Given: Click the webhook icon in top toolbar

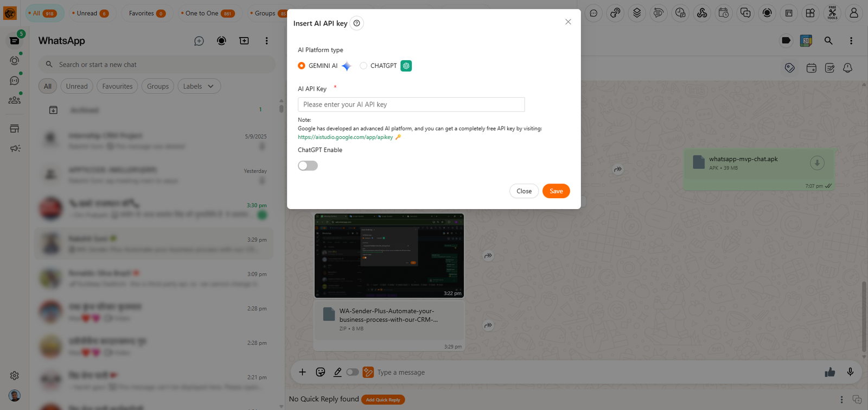Looking at the screenshot, I should tap(702, 13).
